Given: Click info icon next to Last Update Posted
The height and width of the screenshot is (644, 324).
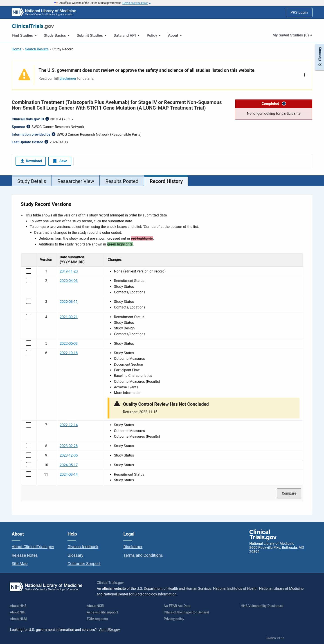Looking at the screenshot, I should (x=46, y=142).
